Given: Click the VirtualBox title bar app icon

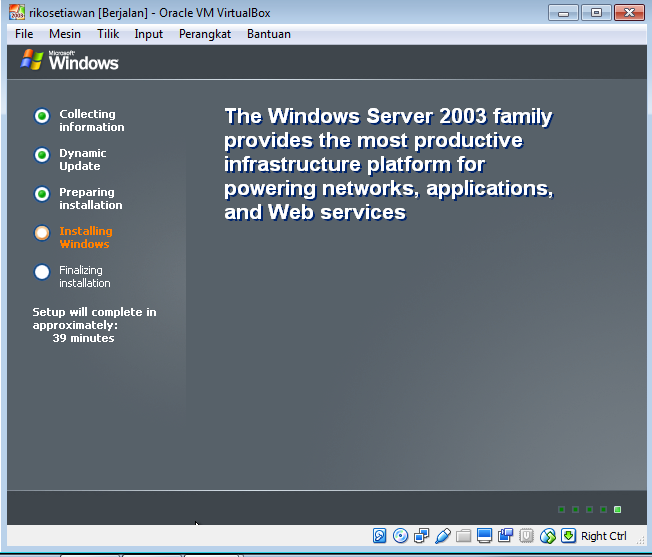Looking at the screenshot, I should 17,12.
